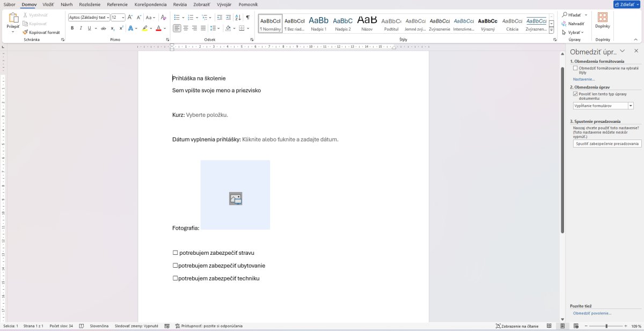Increase font size with A-up icon
This screenshot has height=331, width=644.
point(130,17)
